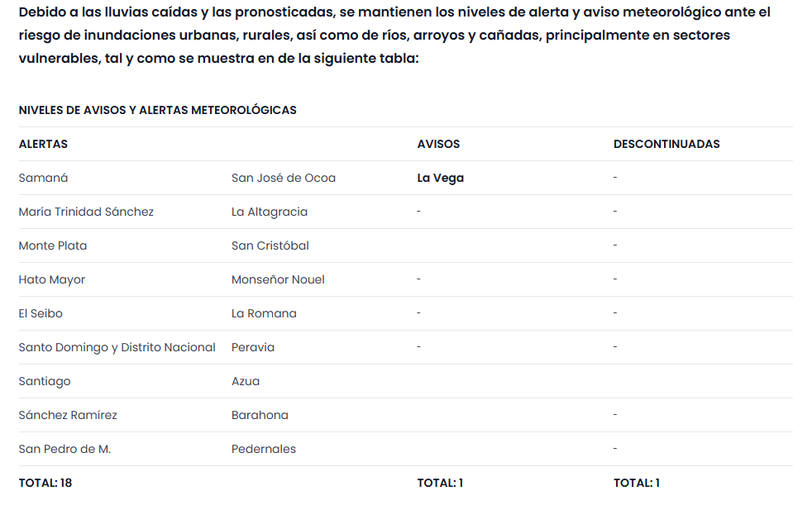Click the table title about avisos y alertas
This screenshot has height=510, width=812.
157,110
